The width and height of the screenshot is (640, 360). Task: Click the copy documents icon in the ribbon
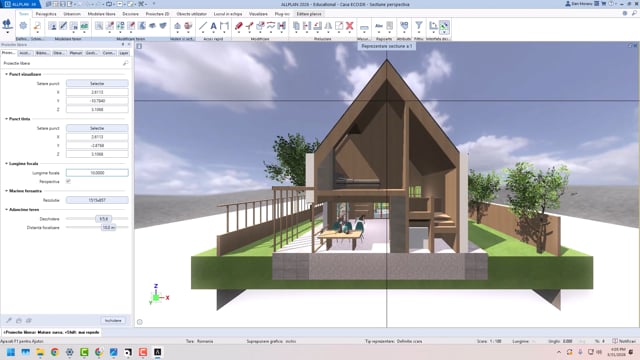296,26
